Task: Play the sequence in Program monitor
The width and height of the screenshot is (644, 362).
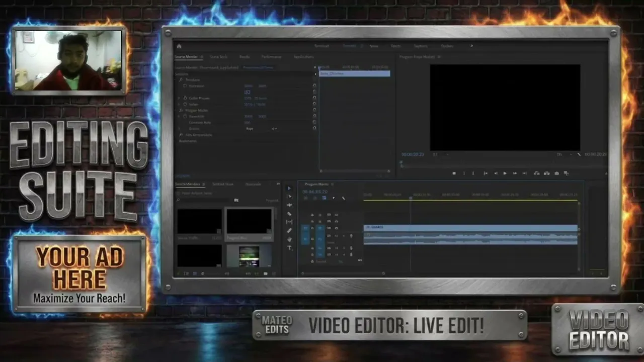Action: pyautogui.click(x=505, y=173)
